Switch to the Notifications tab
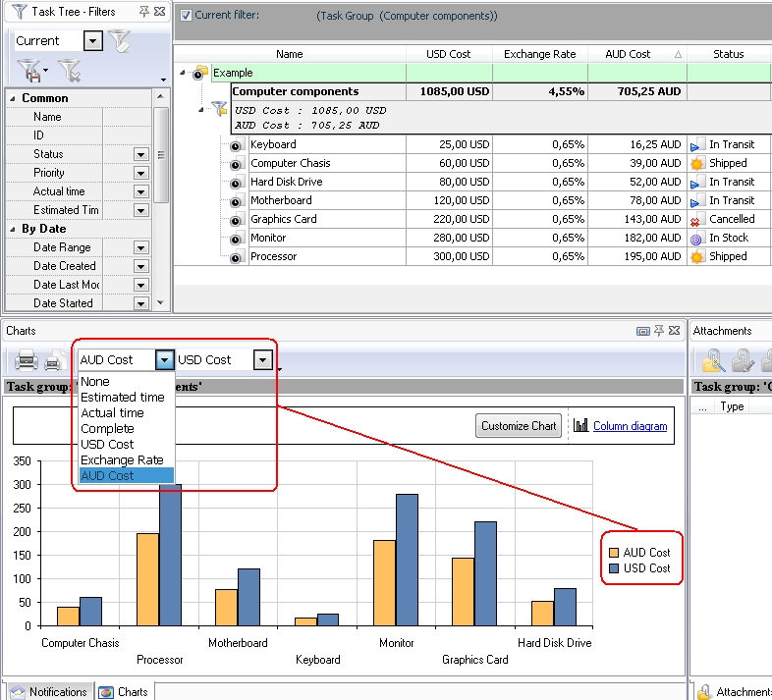 tap(48, 691)
